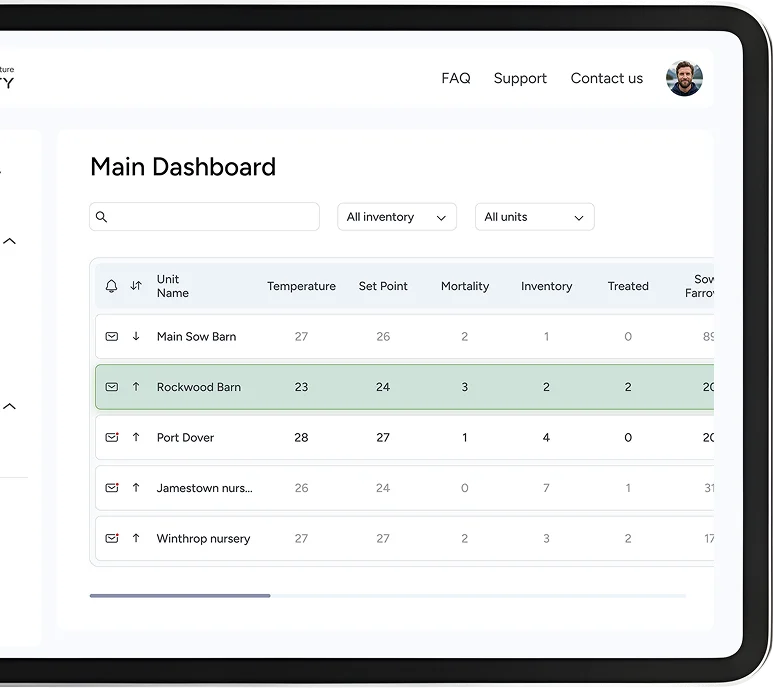774x688 pixels.
Task: Sort by the Treated column header
Action: 628,286
